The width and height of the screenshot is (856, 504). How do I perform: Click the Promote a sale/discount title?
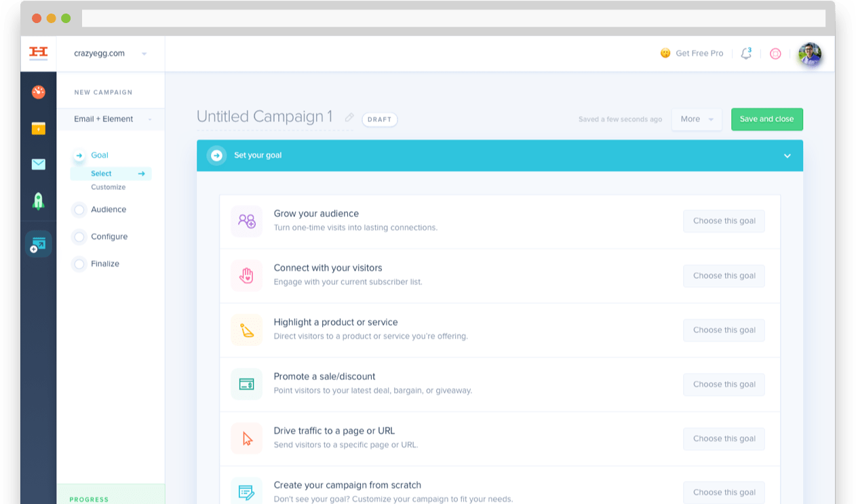point(324,376)
